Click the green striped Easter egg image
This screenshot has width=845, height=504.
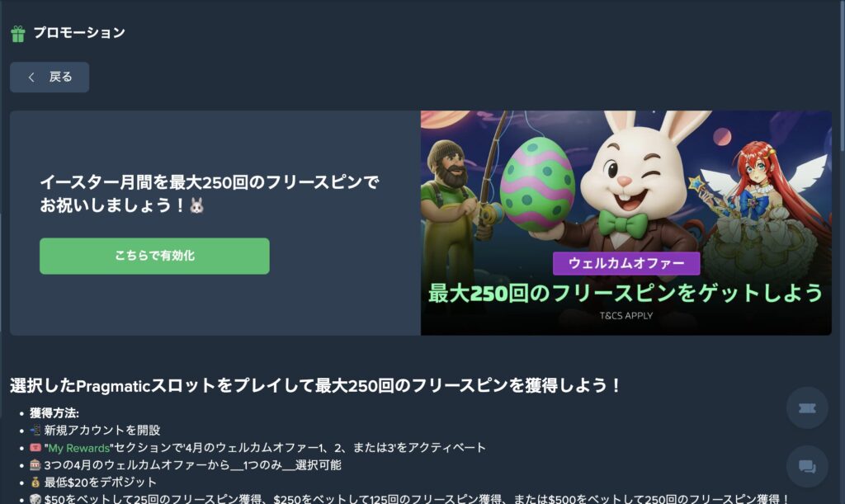536,184
